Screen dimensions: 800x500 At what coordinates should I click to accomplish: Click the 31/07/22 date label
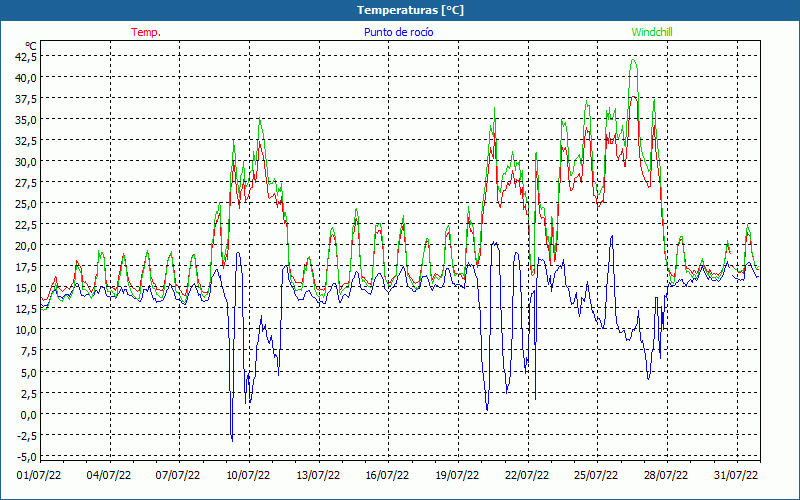[736, 475]
